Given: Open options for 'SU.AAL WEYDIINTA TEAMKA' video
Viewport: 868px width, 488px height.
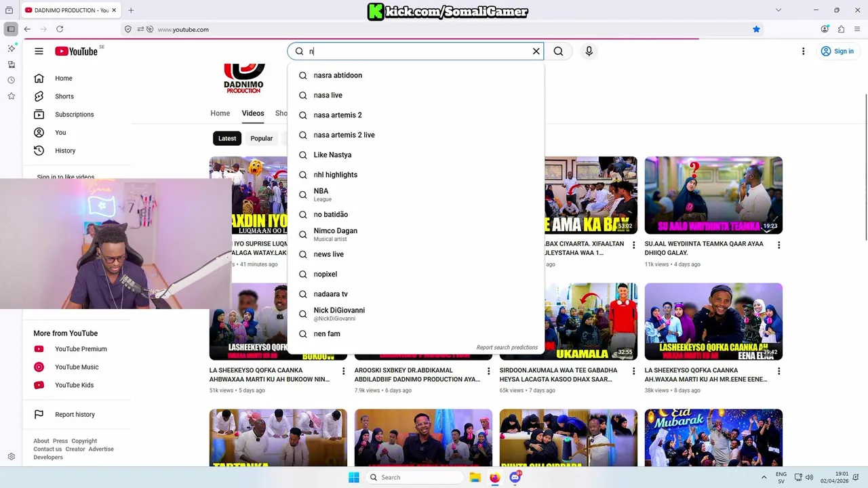Looking at the screenshot, I should (778, 245).
